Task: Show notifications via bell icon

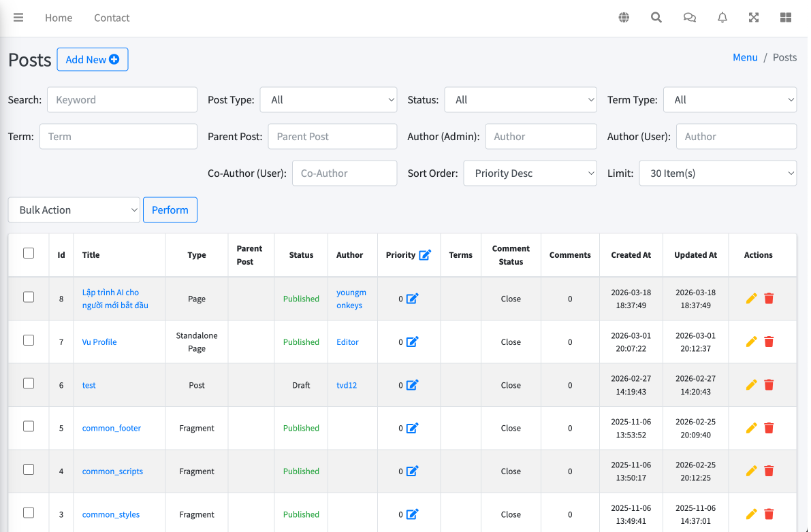Action: [722, 18]
